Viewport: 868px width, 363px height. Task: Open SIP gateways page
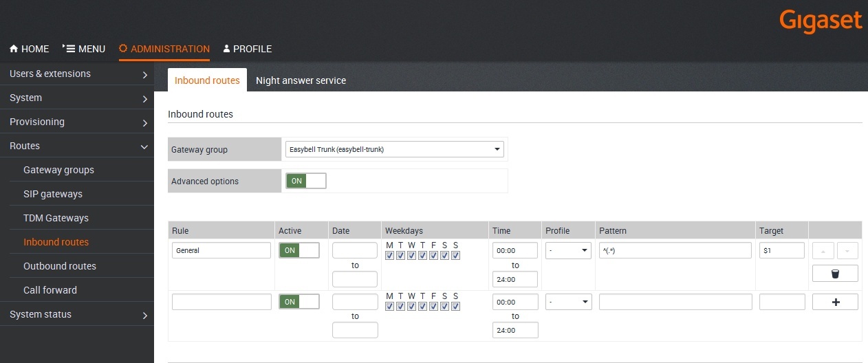point(53,194)
